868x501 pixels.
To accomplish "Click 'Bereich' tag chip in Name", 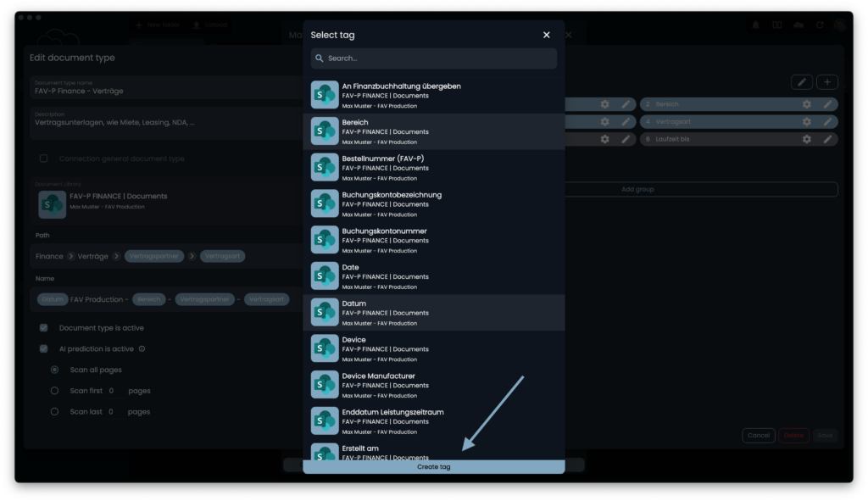I will 148,299.
